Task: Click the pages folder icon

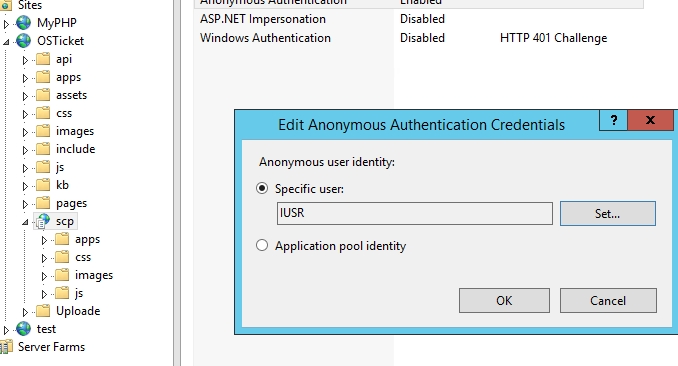Action: (43, 203)
